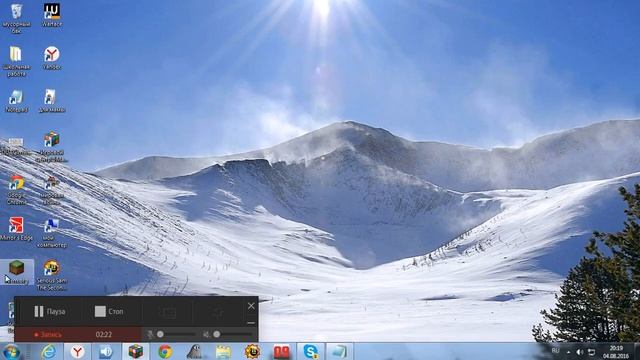
Task: Launch Internet Explorer from the taskbar
Action: (x=49, y=351)
